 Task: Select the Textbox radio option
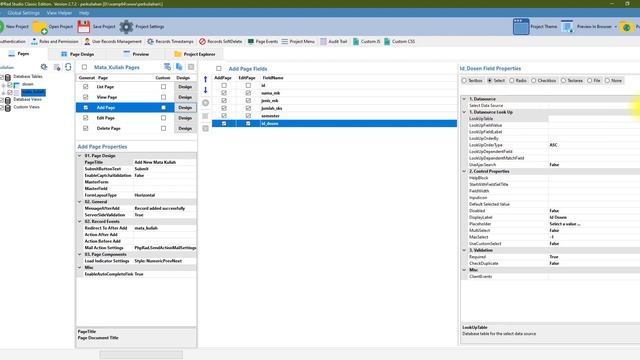[472, 80]
